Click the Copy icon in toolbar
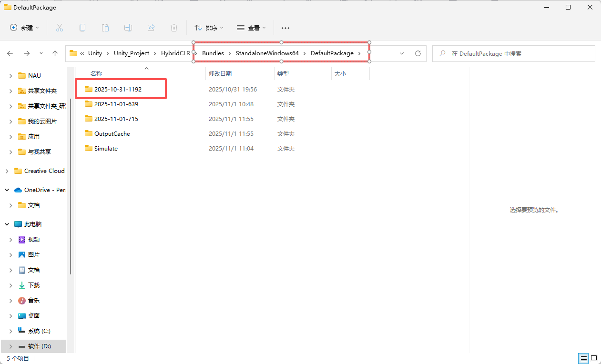The width and height of the screenshot is (601, 364). pos(82,28)
